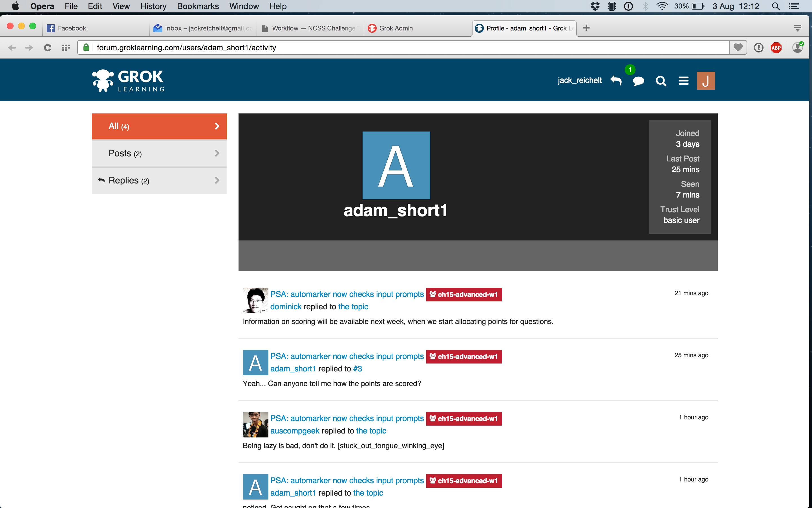
Task: Click the address bar URL field
Action: click(403, 48)
